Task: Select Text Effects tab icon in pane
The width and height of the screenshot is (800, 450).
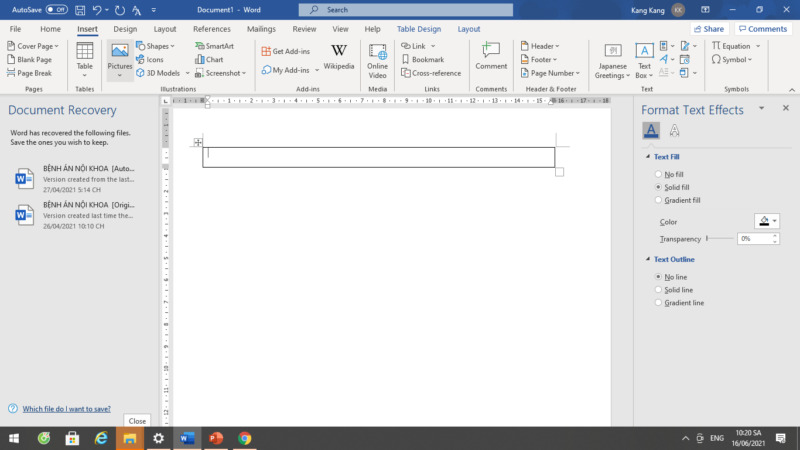Action: 674,131
